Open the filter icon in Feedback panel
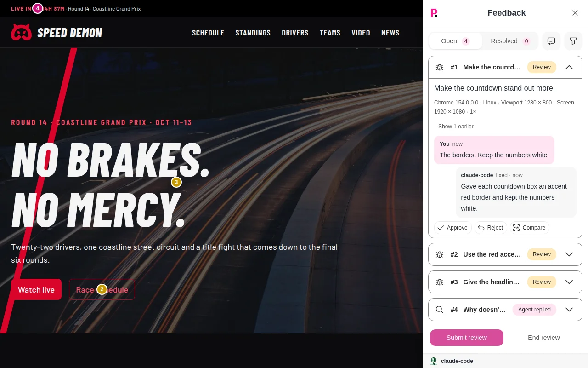This screenshot has height=368, width=588. 573,41
